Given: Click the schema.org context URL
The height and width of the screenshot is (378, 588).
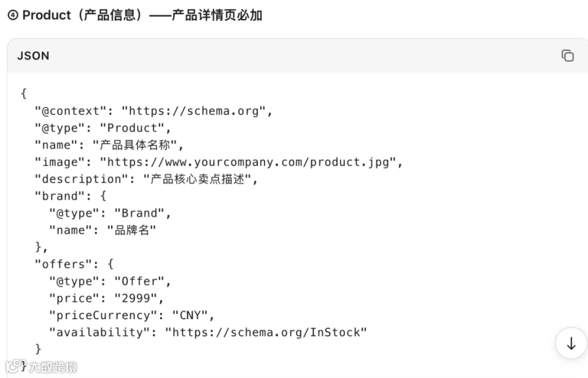Looking at the screenshot, I should (193, 111).
